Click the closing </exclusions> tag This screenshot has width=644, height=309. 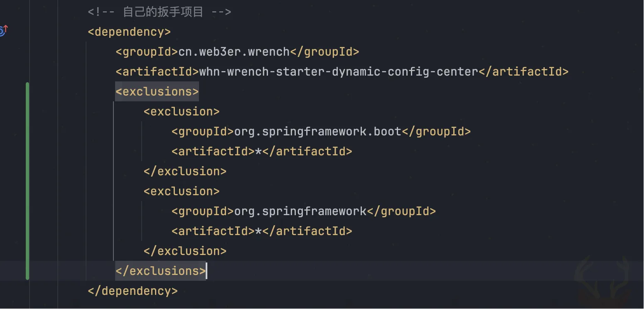(160, 271)
